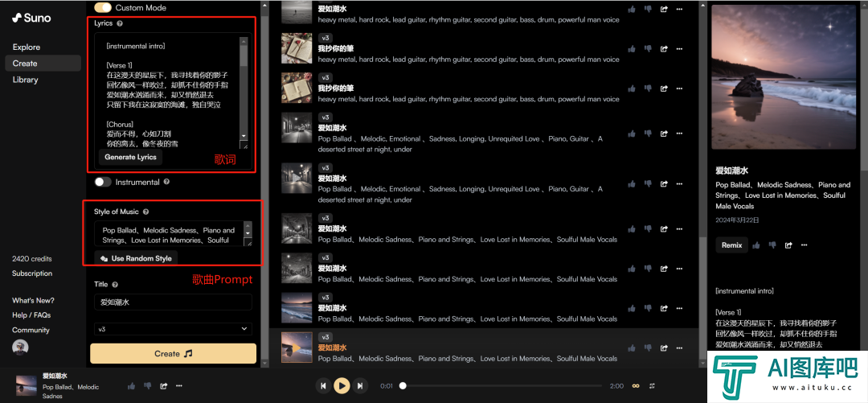
Task: Click 爱如潮水 title below the cover art
Action: [x=731, y=171]
